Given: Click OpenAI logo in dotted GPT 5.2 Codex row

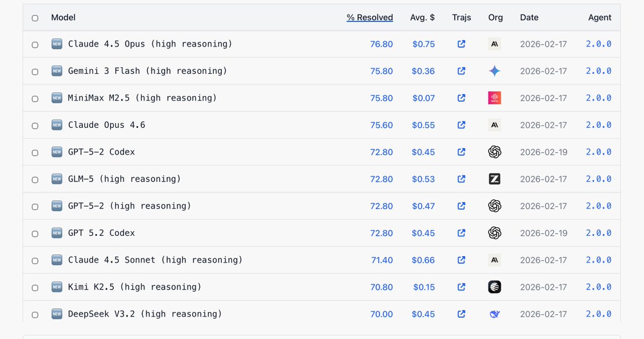Looking at the screenshot, I should [495, 233].
